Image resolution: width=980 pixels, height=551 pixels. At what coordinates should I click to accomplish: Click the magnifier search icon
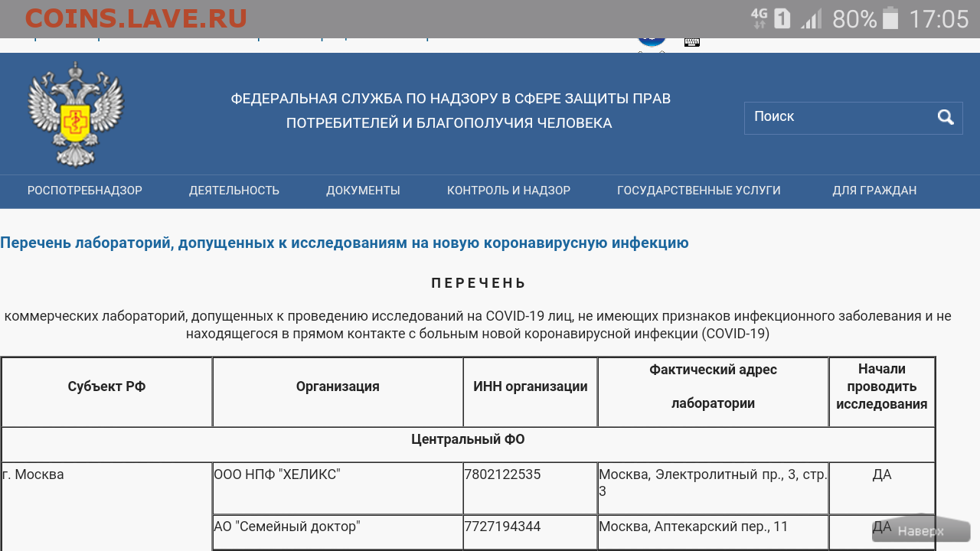coord(946,117)
